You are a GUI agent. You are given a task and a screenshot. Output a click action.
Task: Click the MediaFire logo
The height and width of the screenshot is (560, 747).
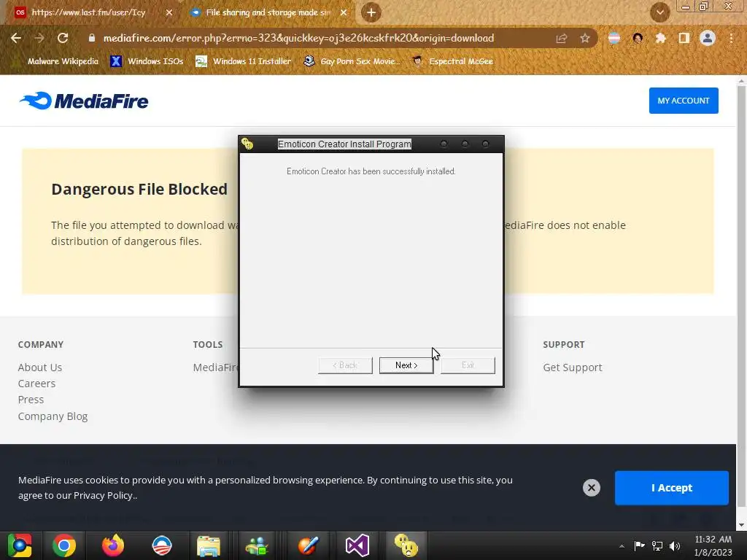(84, 101)
